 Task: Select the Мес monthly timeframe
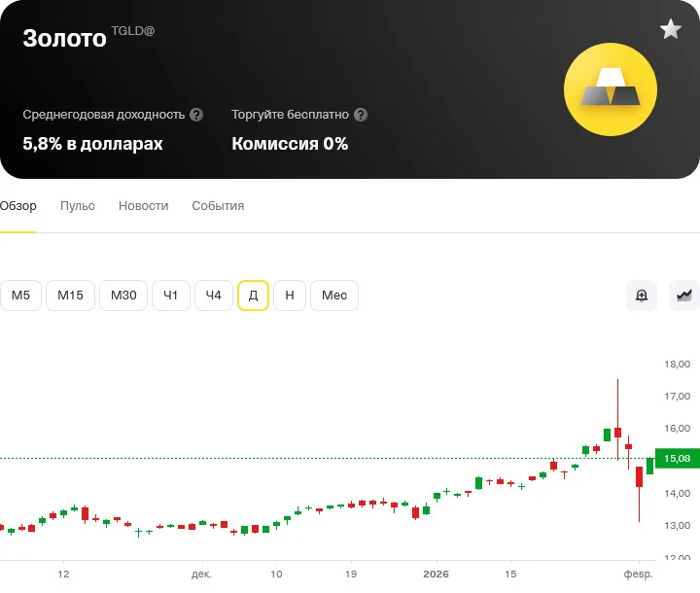[x=334, y=296]
